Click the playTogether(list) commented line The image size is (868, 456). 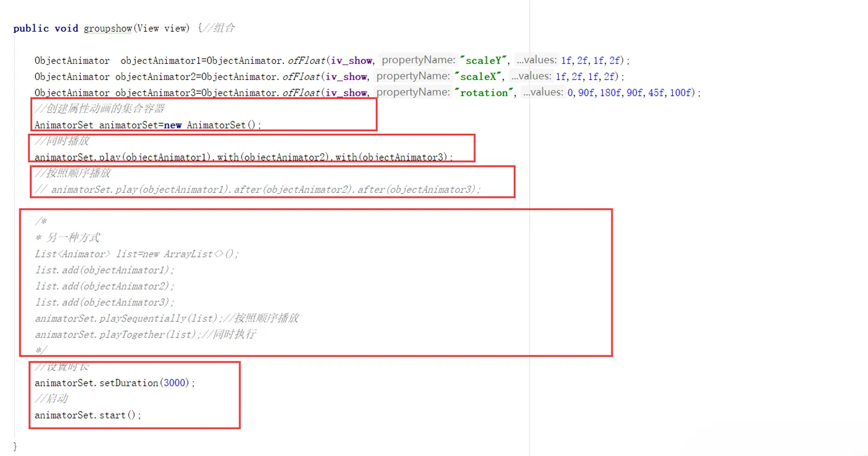[146, 335]
